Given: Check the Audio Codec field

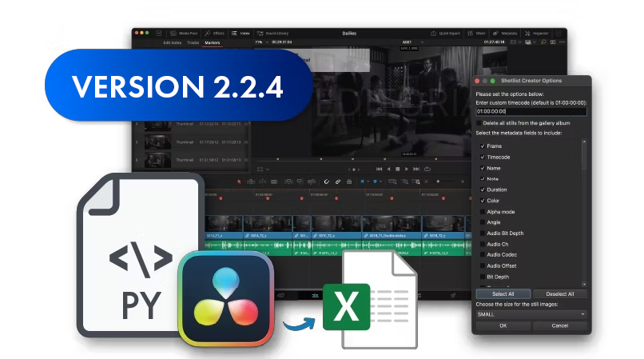Looking at the screenshot, I should point(483,254).
